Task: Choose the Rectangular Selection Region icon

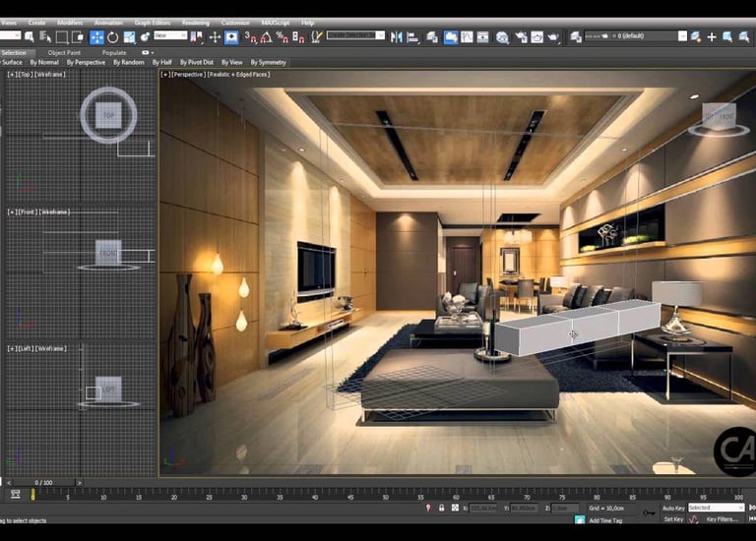Action: coord(62,37)
